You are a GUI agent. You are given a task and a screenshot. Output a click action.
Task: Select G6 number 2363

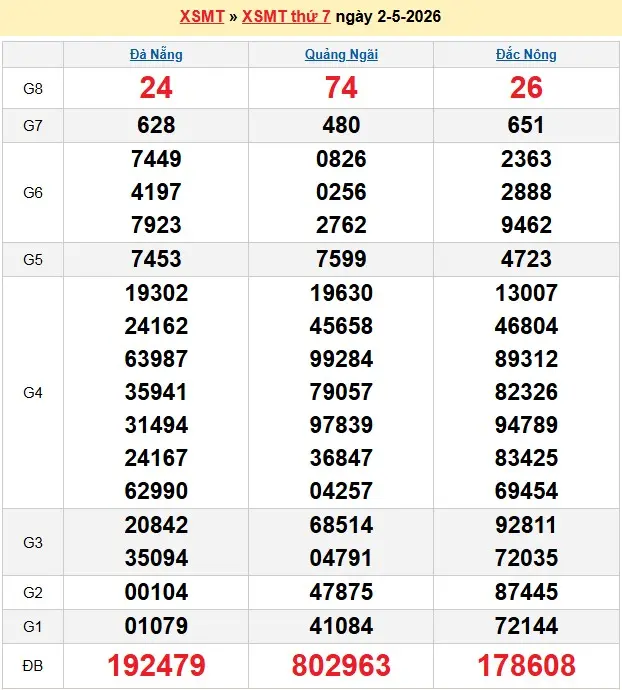(526, 159)
